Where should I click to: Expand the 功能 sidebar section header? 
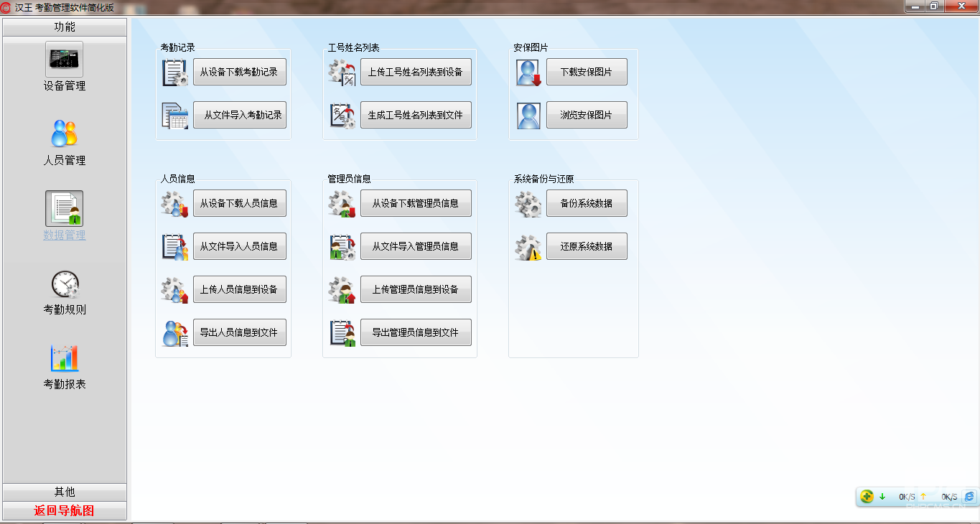tap(65, 27)
